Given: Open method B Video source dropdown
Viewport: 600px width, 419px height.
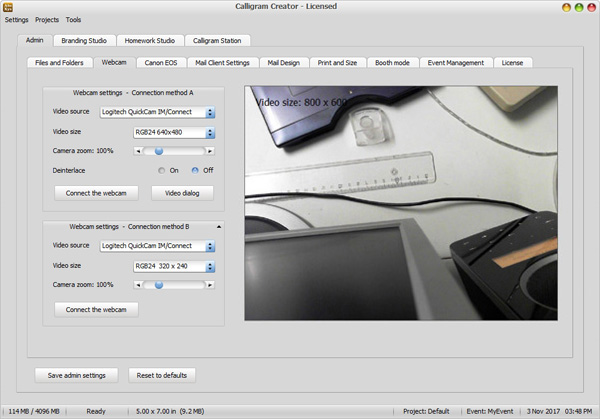Looking at the screenshot, I should pos(158,246).
